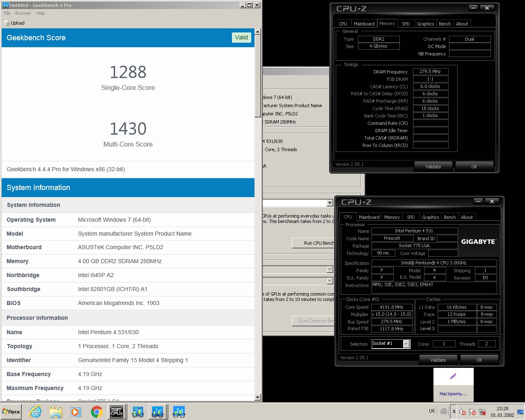Click the purple feather icon in tray popup
Screen dimensions: 525x420
click(x=453, y=376)
